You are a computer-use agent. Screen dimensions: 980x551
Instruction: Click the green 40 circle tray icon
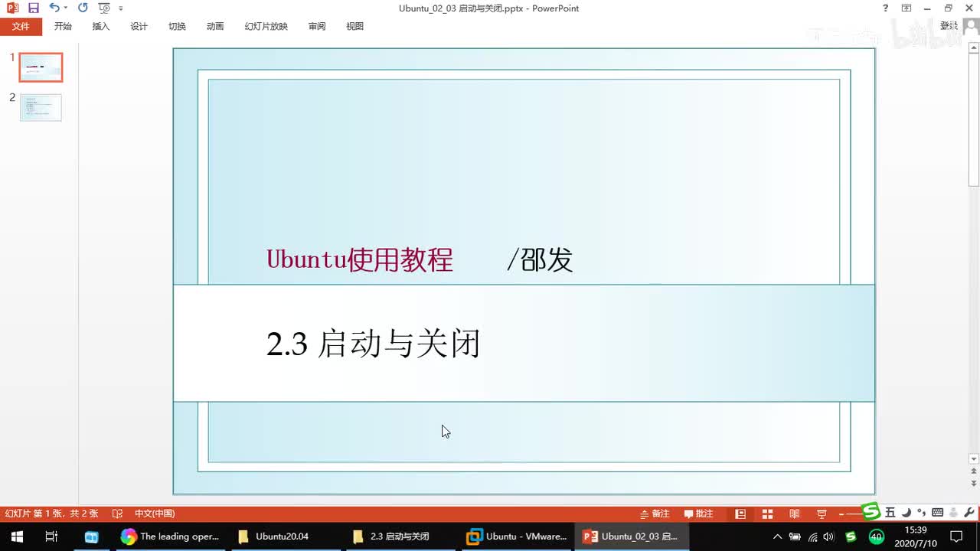pyautogui.click(x=877, y=536)
